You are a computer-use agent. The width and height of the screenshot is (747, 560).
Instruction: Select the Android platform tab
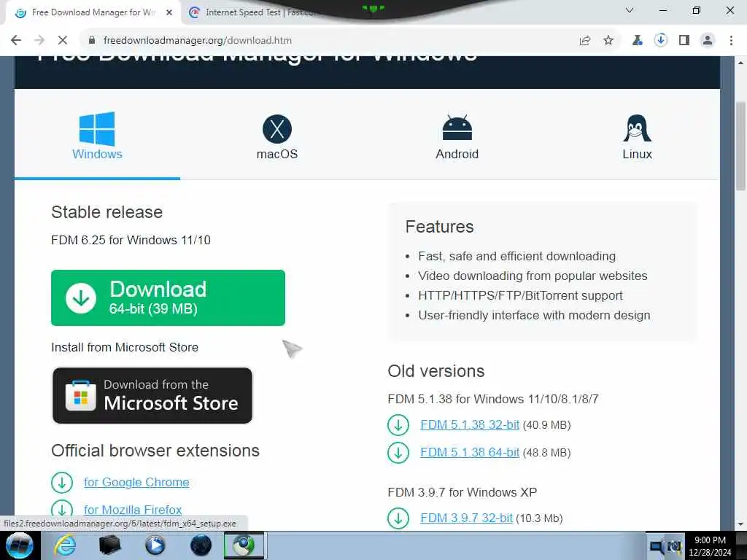click(x=457, y=136)
